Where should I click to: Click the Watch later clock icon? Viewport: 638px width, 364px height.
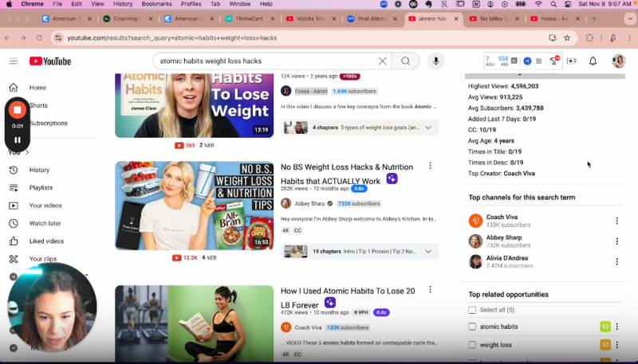tap(14, 223)
